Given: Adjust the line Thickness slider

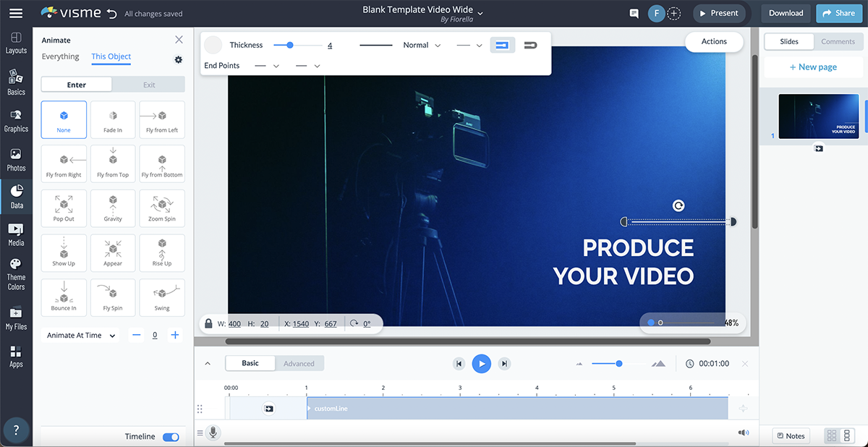Looking at the screenshot, I should (x=290, y=45).
